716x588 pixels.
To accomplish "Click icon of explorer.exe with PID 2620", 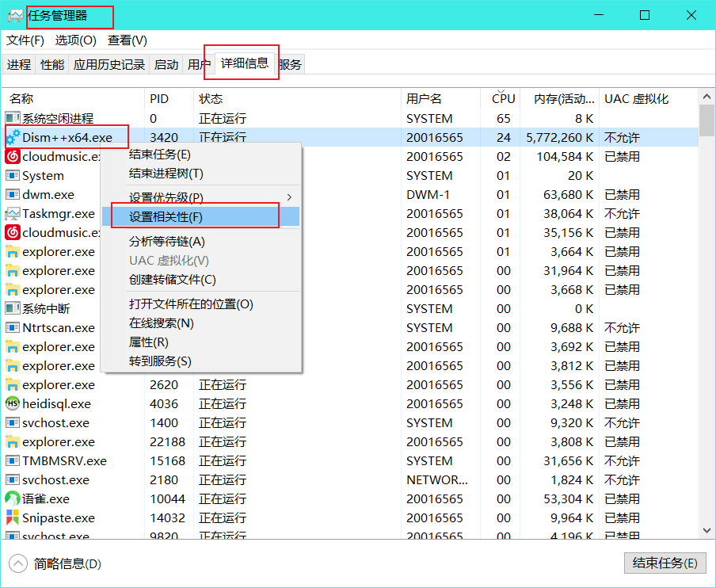I will pyautogui.click(x=13, y=385).
